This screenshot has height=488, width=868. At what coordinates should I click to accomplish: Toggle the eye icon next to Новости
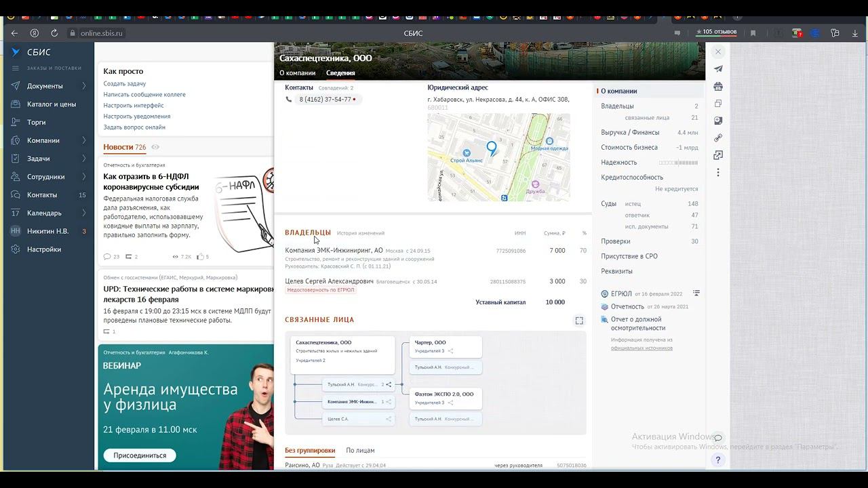point(155,147)
